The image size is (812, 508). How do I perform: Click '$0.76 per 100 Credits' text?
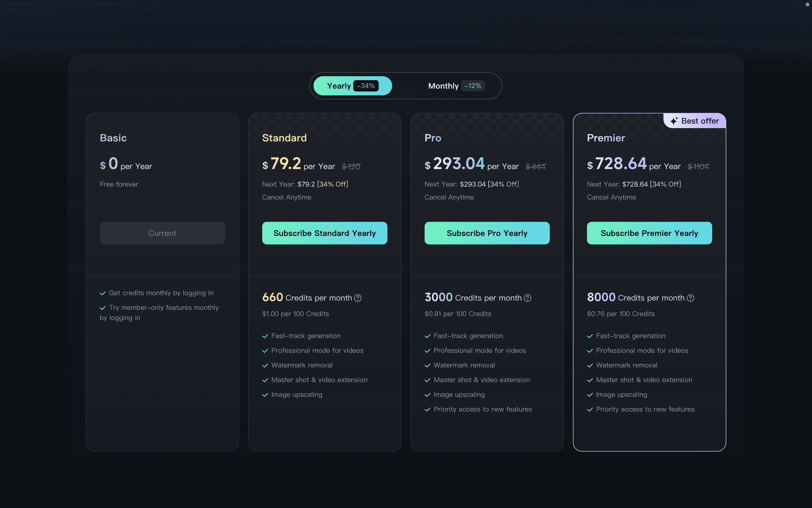tap(621, 314)
